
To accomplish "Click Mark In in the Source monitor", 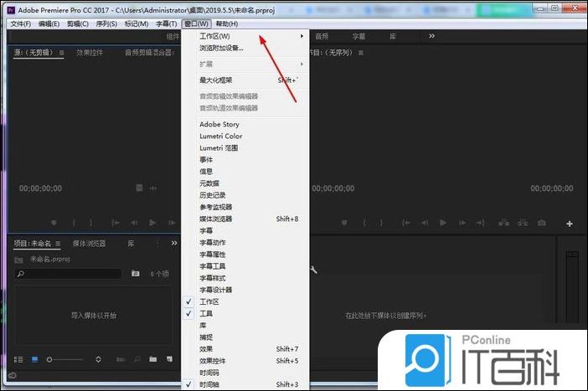I will [74, 223].
